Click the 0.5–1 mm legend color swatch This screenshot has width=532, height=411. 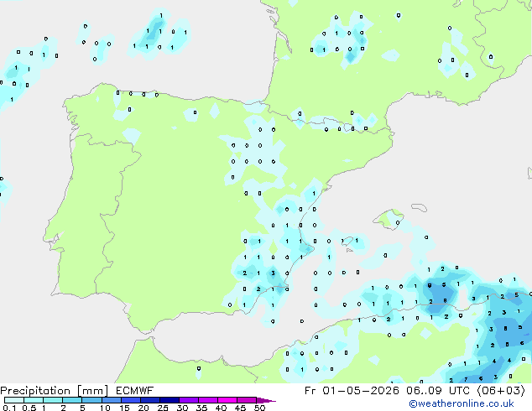point(34,400)
